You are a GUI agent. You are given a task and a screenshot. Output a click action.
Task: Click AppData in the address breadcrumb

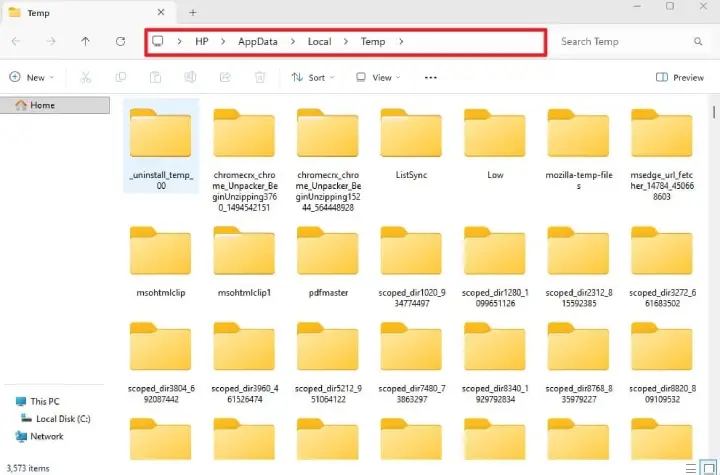coord(258,41)
